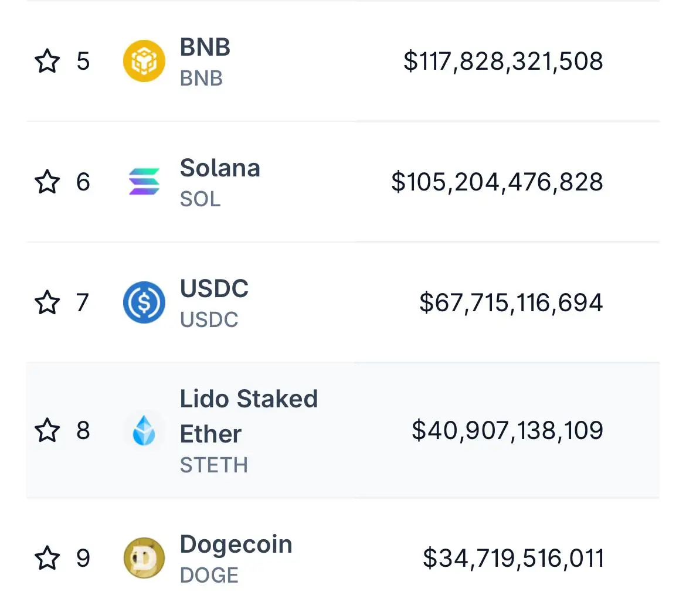The width and height of the screenshot is (686, 616).
Task: Favorite BNB with the star icon
Action: click(47, 61)
